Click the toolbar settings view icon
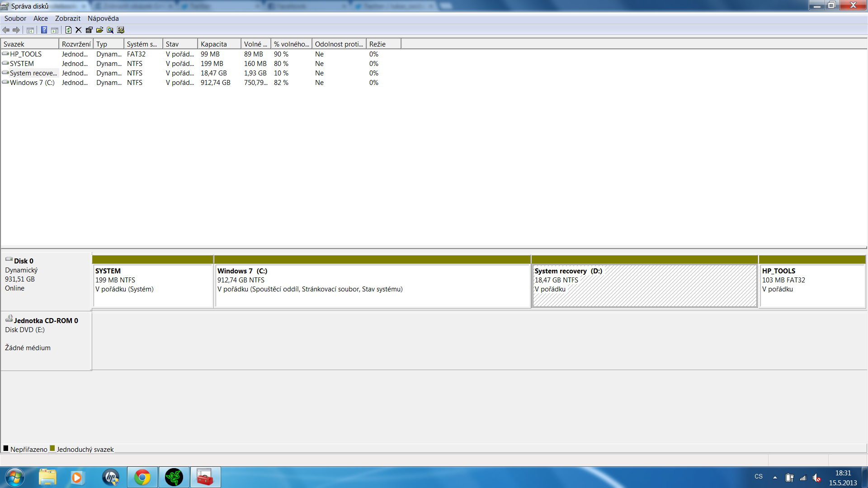 121,30
